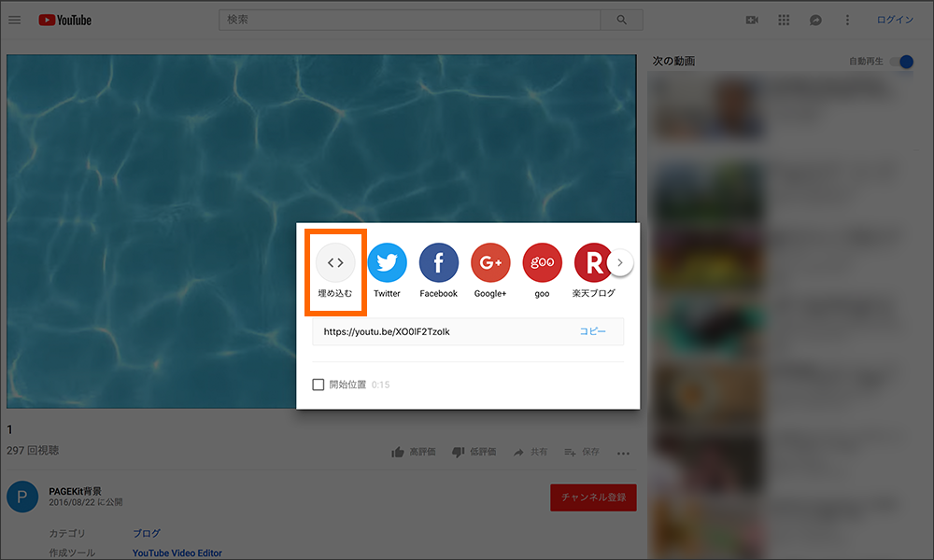
Task: Open the upload video camera icon
Action: click(752, 21)
